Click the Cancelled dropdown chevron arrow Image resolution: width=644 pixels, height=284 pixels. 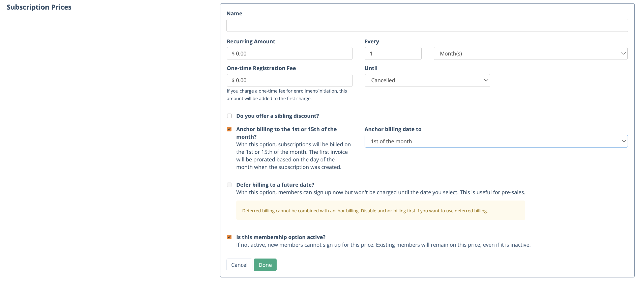(486, 80)
